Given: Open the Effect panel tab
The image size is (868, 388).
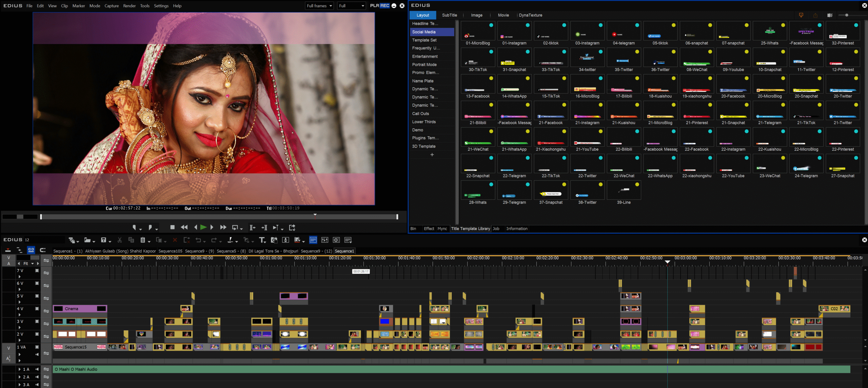Looking at the screenshot, I should [x=429, y=228].
